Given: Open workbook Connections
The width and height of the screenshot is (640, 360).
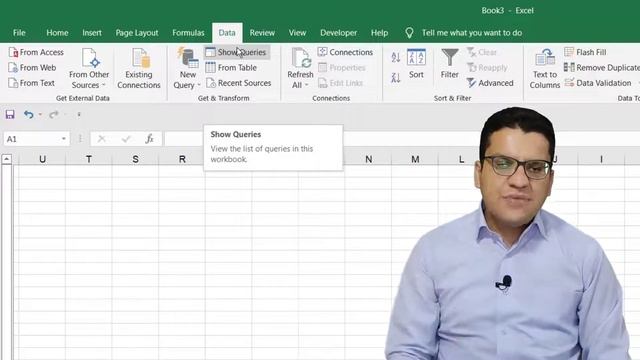Looking at the screenshot, I should point(345,52).
